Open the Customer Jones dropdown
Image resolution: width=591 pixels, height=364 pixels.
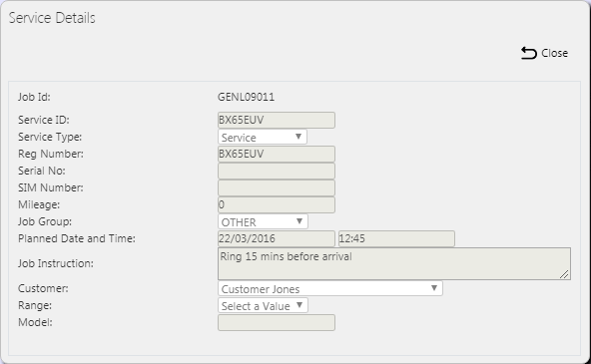[330, 288]
